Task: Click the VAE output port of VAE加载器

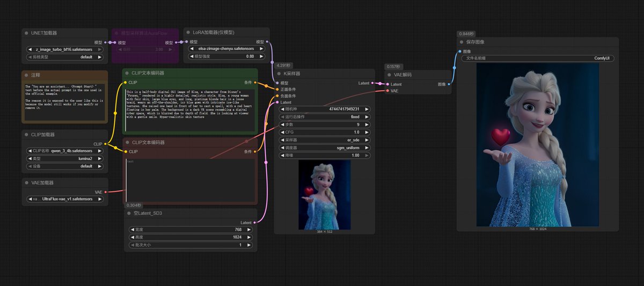Action: (x=106, y=192)
